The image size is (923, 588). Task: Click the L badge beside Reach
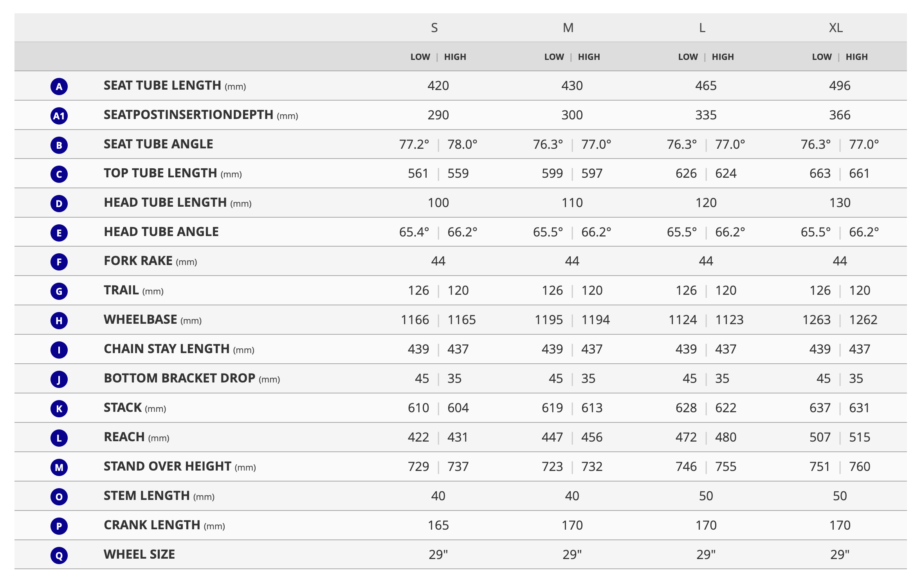coord(59,438)
